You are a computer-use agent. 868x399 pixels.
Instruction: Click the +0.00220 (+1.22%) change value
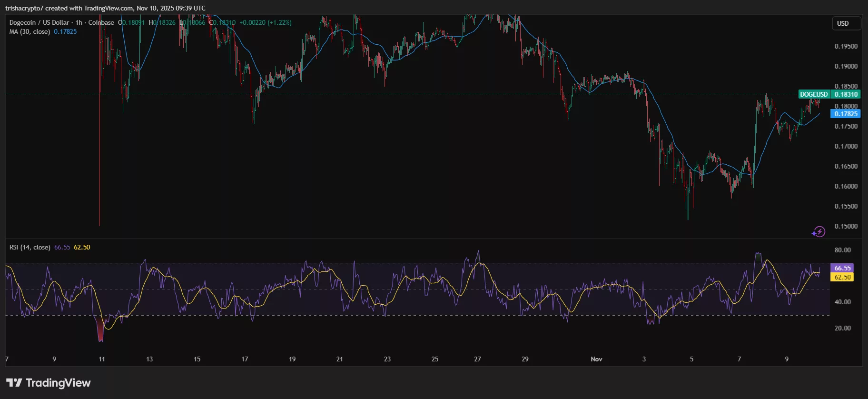point(265,22)
